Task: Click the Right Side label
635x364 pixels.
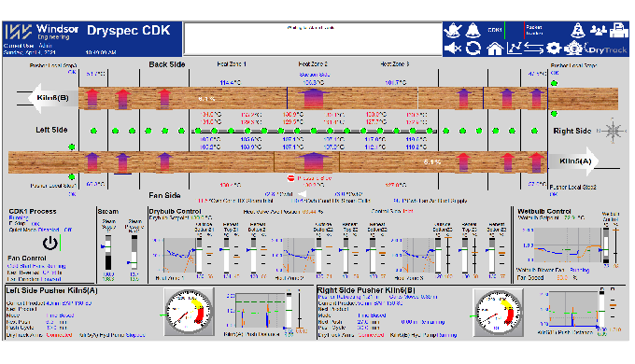Action: coord(572,131)
